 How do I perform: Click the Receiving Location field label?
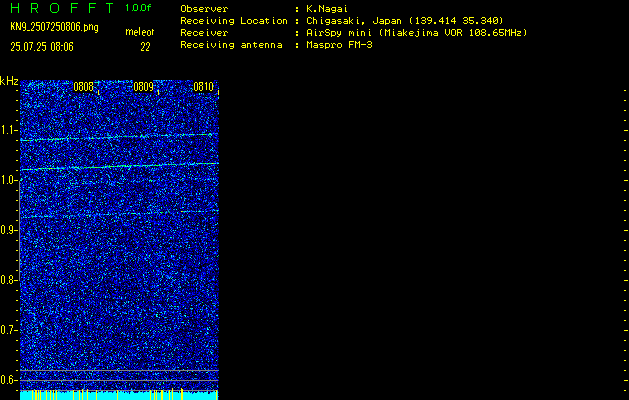(x=234, y=21)
